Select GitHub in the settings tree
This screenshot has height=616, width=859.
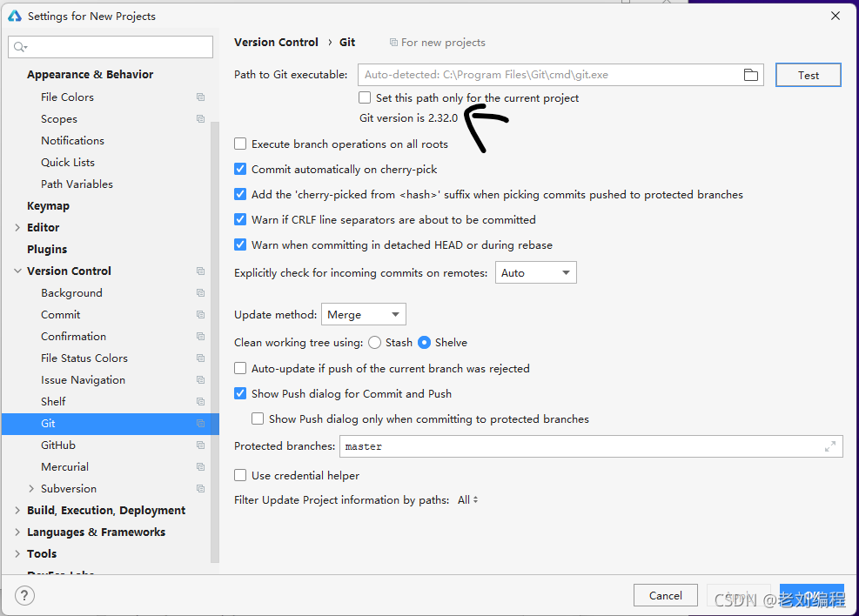[x=58, y=445]
